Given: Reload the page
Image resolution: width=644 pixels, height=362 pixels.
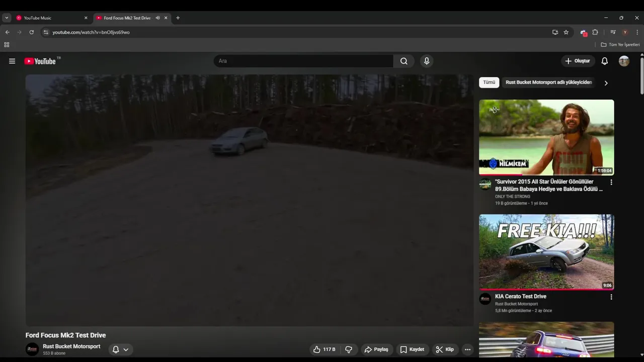Looking at the screenshot, I should [x=31, y=32].
